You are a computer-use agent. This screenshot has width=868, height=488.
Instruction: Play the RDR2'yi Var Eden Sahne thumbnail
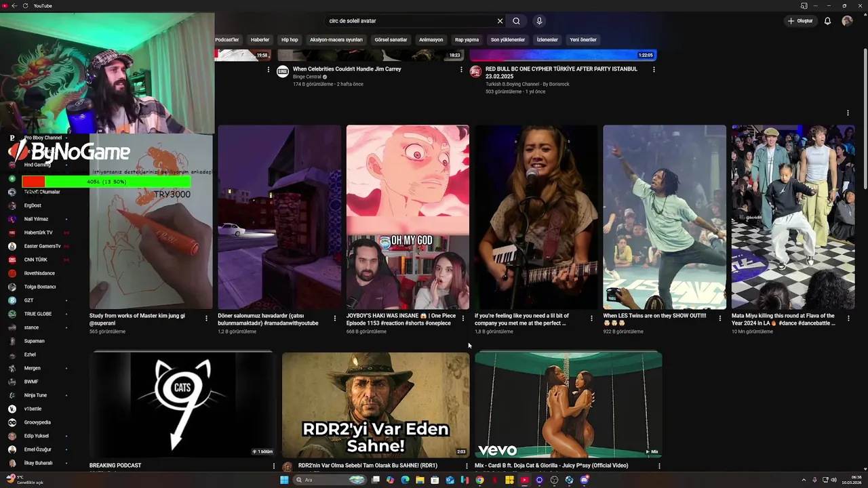[x=376, y=405]
